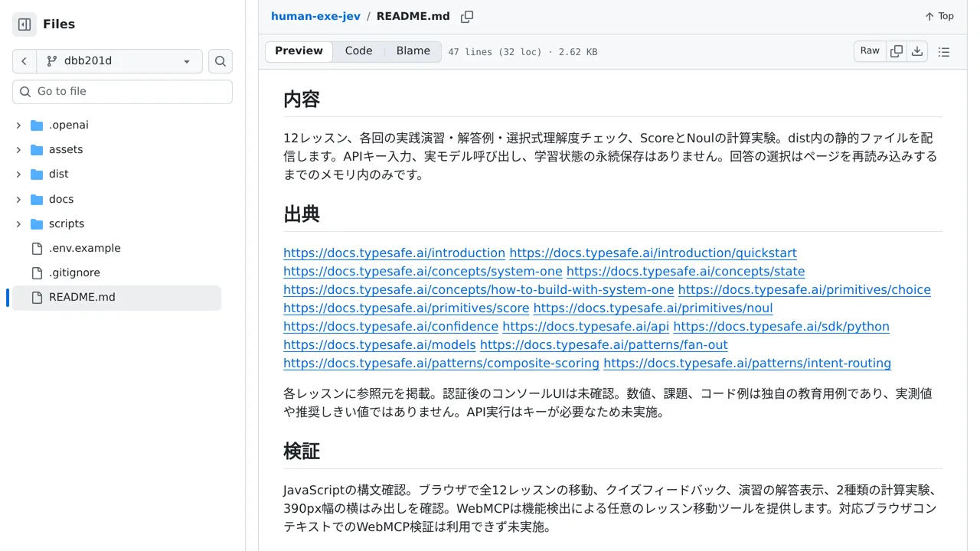
Task: Open the patterns/composite-scoring link
Action: pyautogui.click(x=441, y=364)
